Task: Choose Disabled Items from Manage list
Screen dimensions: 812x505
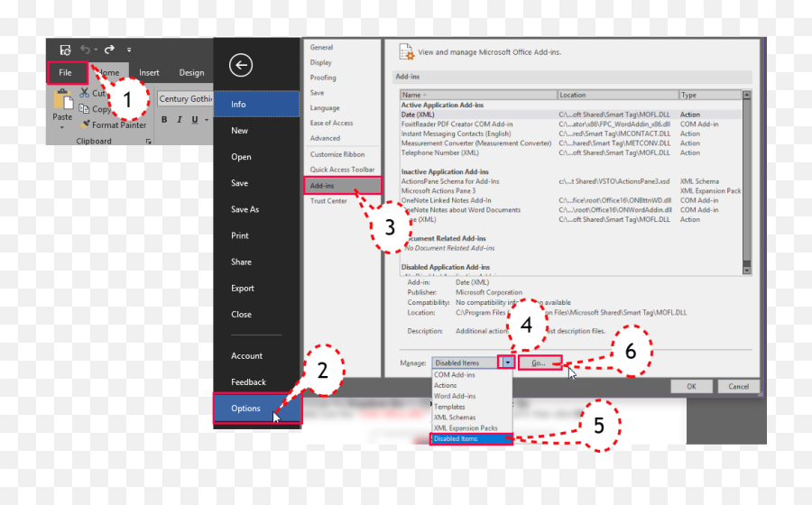Action: tap(472, 439)
